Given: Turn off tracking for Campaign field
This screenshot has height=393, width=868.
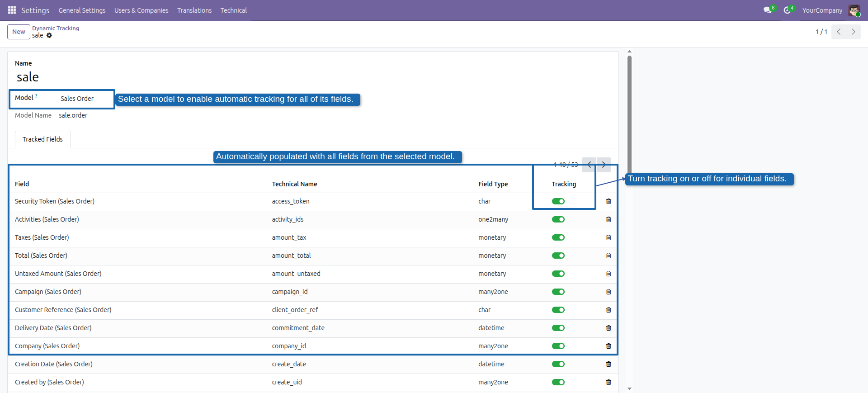Looking at the screenshot, I should [558, 292].
